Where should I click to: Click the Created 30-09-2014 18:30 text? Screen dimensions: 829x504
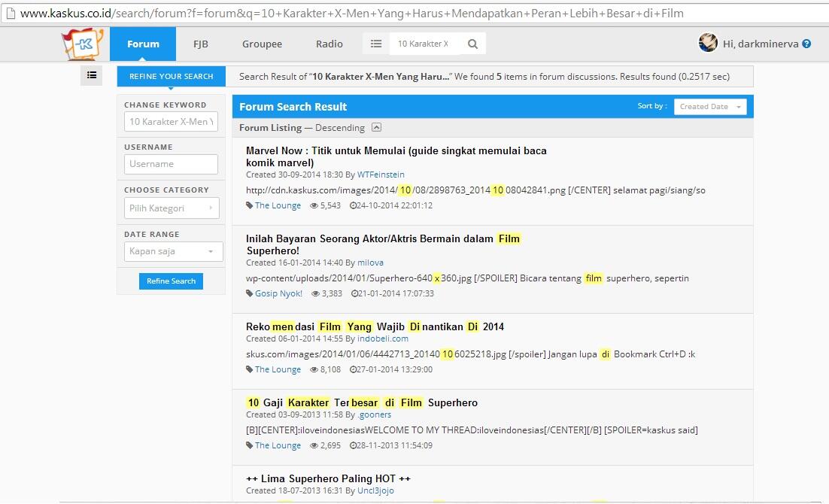294,175
